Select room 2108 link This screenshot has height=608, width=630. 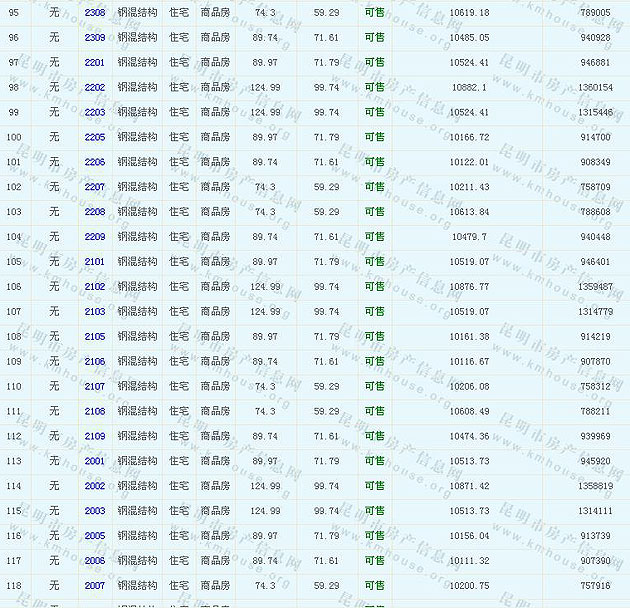coord(94,411)
